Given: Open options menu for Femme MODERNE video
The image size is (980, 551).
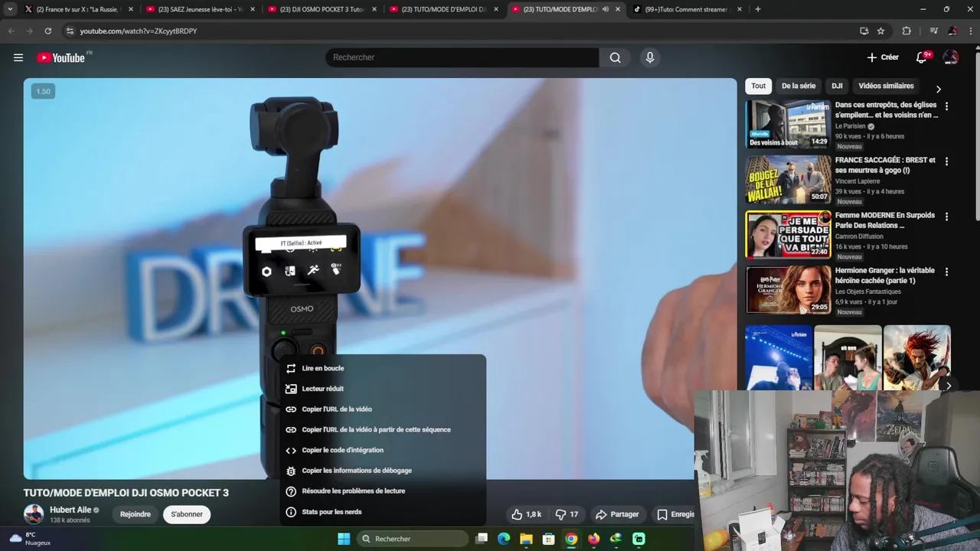Looking at the screenshot, I should click(946, 217).
